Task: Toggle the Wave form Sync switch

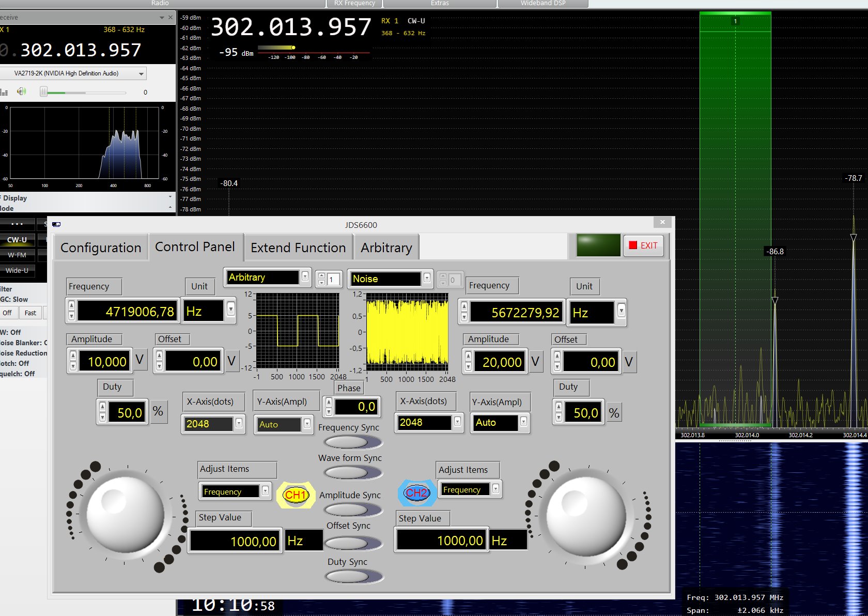Action: pos(353,472)
